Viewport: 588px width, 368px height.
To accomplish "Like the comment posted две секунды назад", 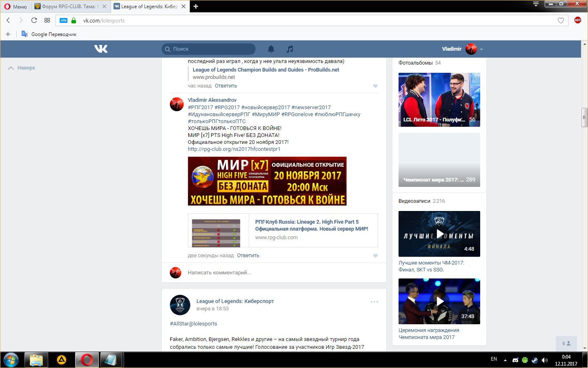I will (375, 256).
